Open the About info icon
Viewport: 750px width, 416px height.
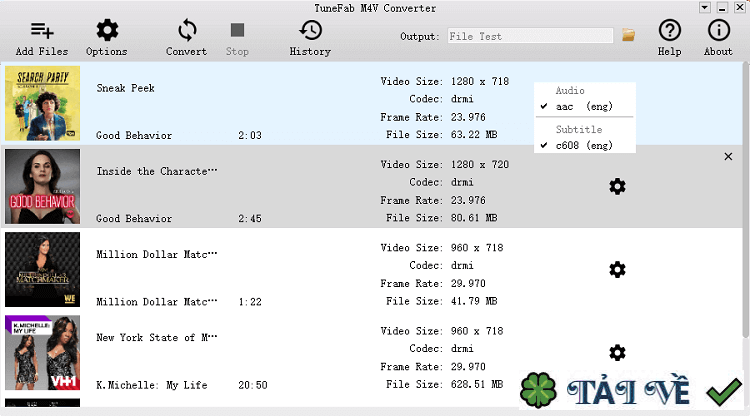pyautogui.click(x=718, y=30)
